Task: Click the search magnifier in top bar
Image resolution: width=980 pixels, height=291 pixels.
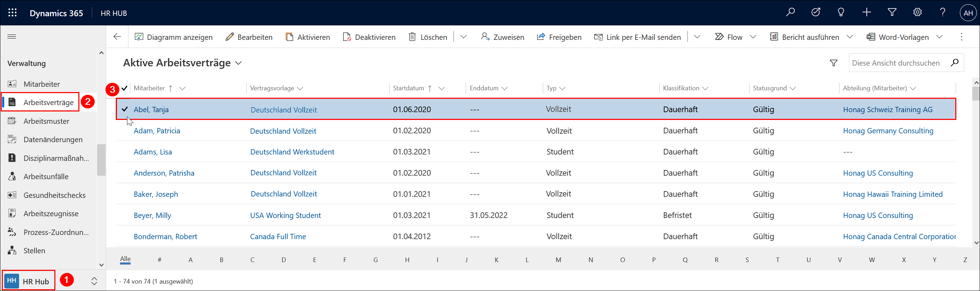Action: 790,13
